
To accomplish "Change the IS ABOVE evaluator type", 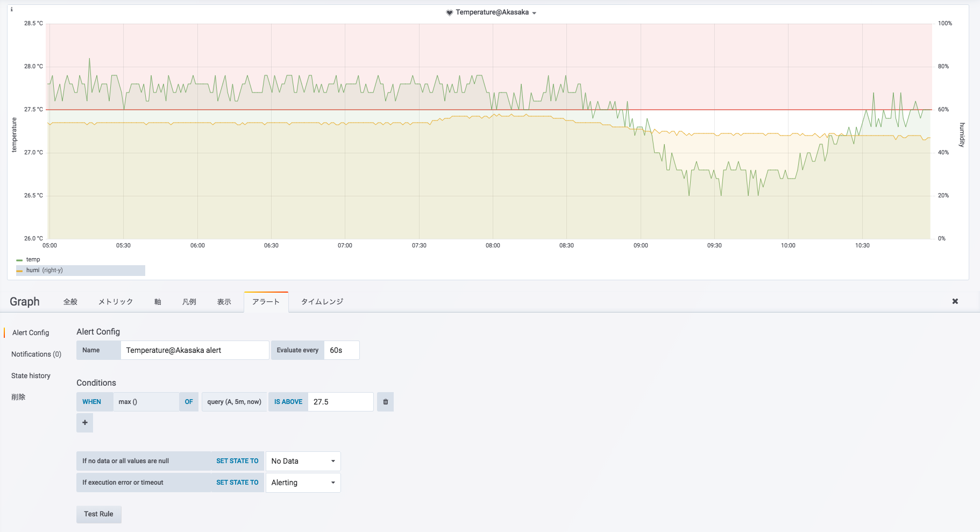I will click(x=288, y=402).
